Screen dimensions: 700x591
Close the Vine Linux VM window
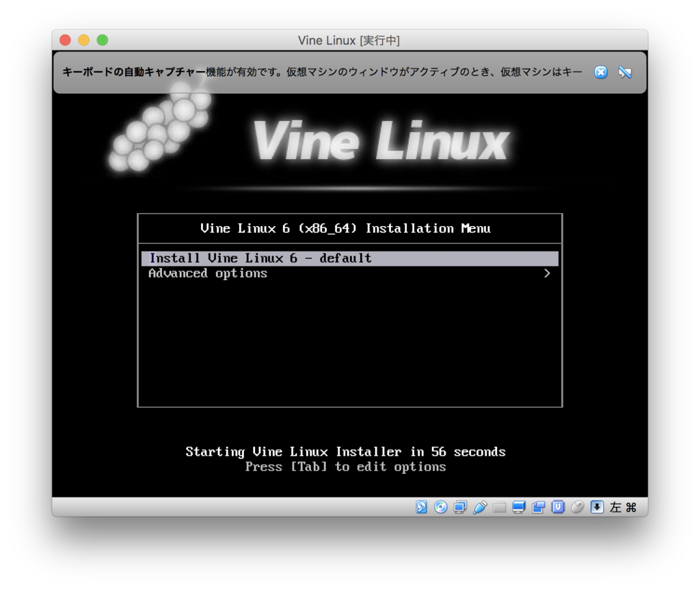coord(65,40)
